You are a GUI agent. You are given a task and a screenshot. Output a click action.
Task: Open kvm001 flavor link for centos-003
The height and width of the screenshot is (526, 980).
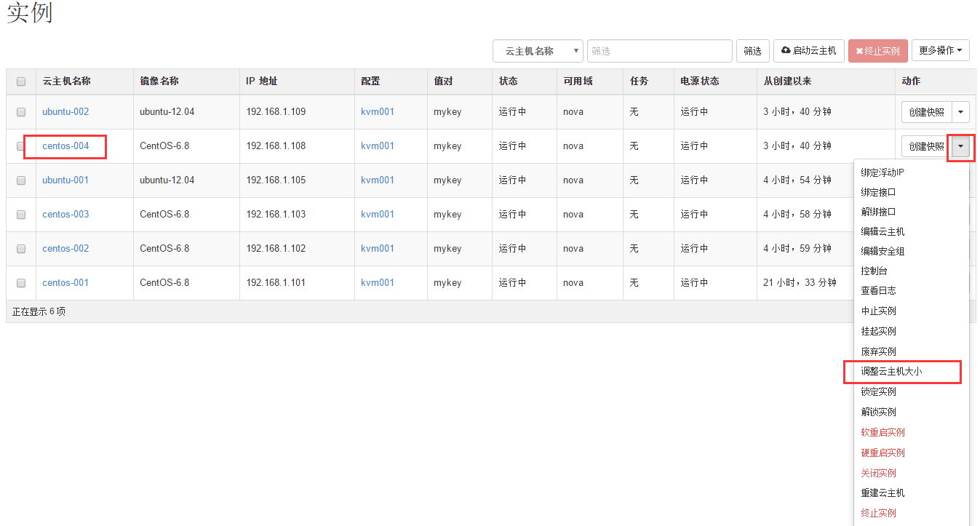coord(378,215)
